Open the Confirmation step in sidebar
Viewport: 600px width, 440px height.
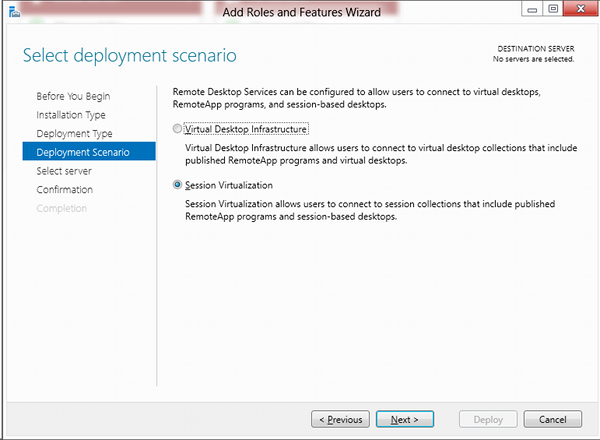(65, 190)
